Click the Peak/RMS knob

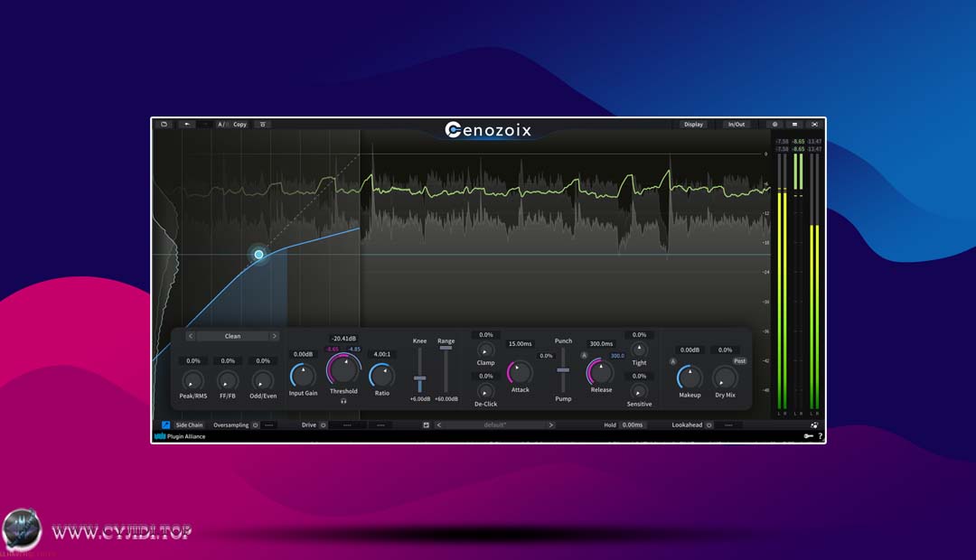(193, 379)
